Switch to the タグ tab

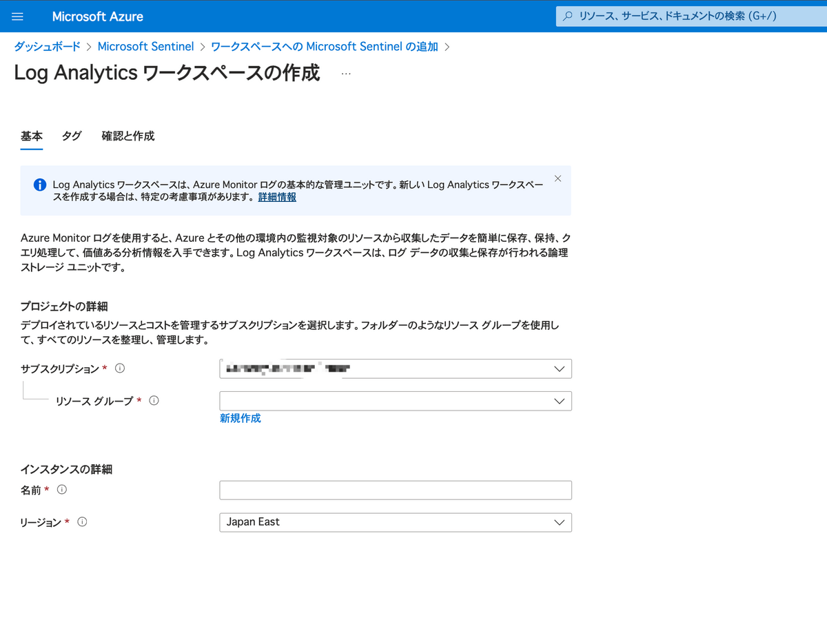point(72,136)
